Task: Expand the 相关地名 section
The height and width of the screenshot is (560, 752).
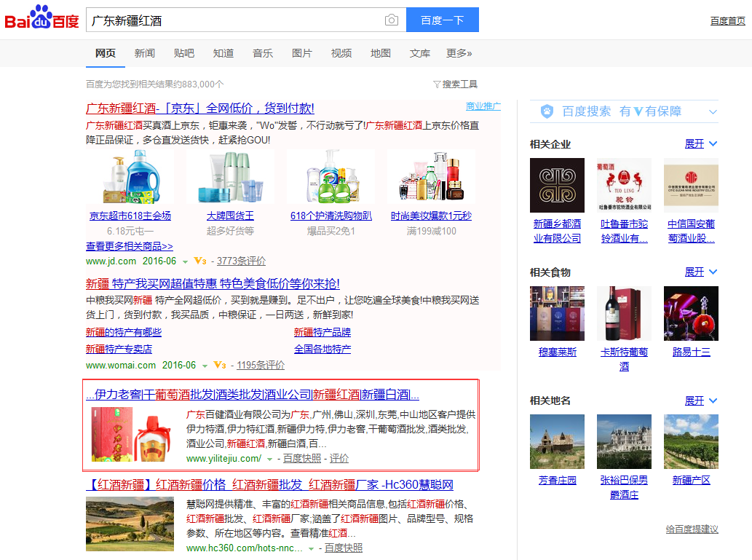Action: click(x=701, y=401)
